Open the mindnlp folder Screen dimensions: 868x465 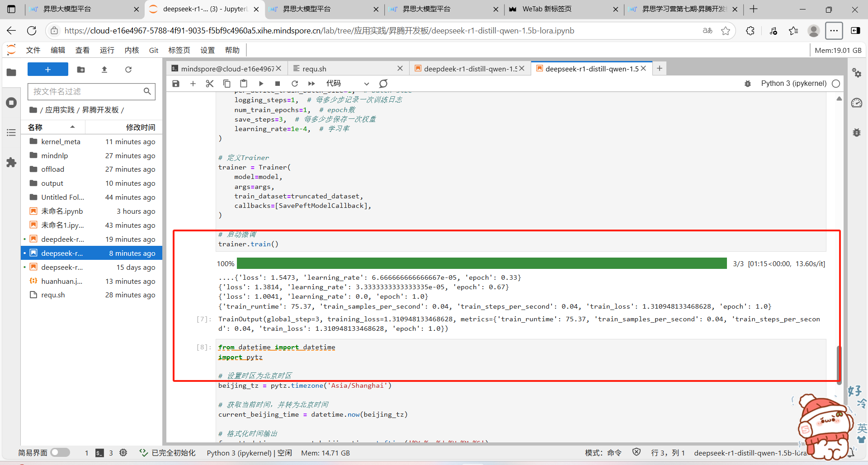(x=55, y=155)
